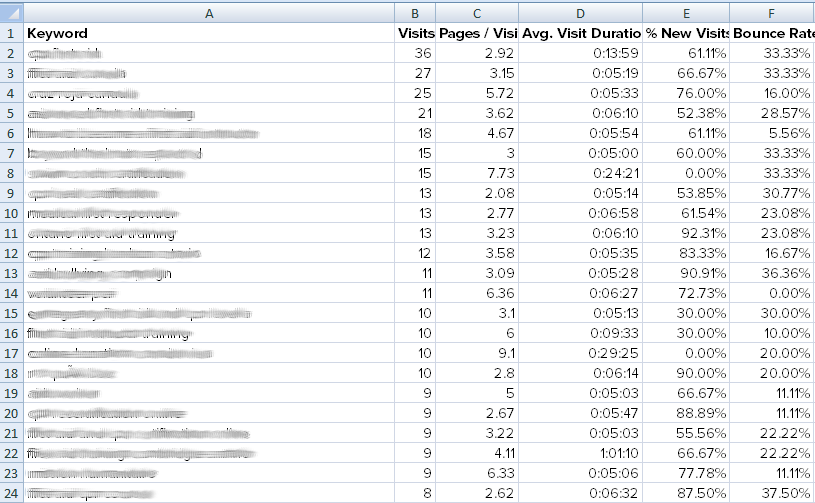Viewport: 815px width, 503px height.
Task: Select the blurred keyword cell in row 6
Action: (209, 133)
